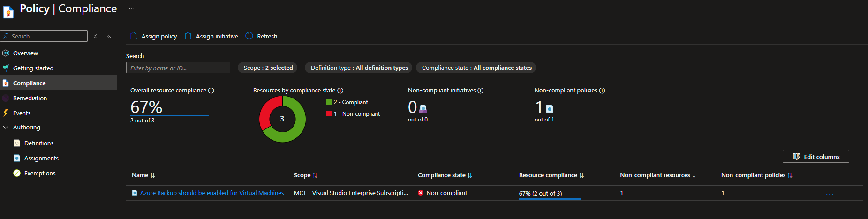Collapse the sidebar with double chevron
The height and width of the screenshot is (219, 868).
(x=109, y=36)
